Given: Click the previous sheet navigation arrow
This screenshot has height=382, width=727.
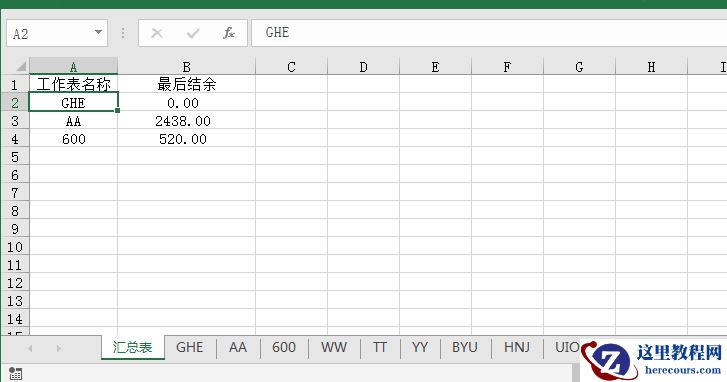Looking at the screenshot, I should coord(30,348).
